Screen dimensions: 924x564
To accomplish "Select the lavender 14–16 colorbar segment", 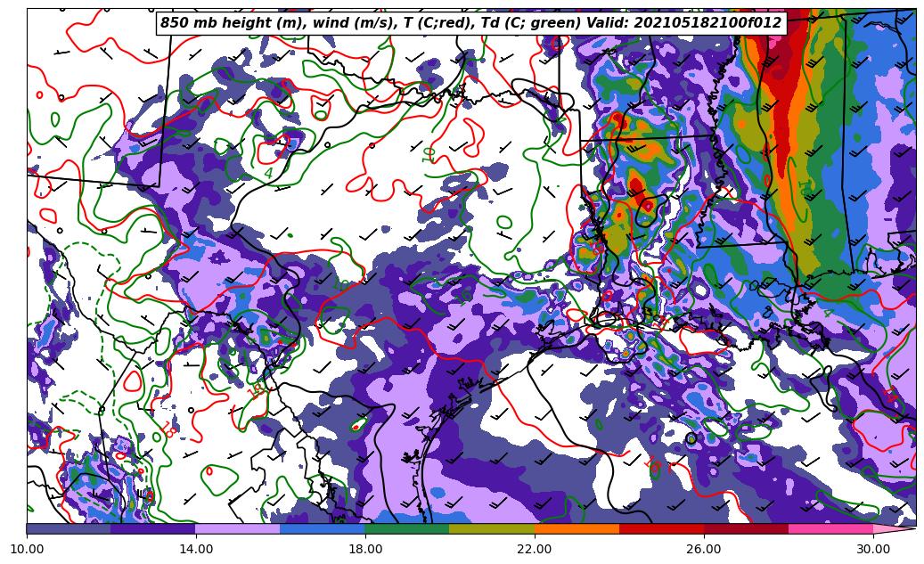I will (238, 528).
